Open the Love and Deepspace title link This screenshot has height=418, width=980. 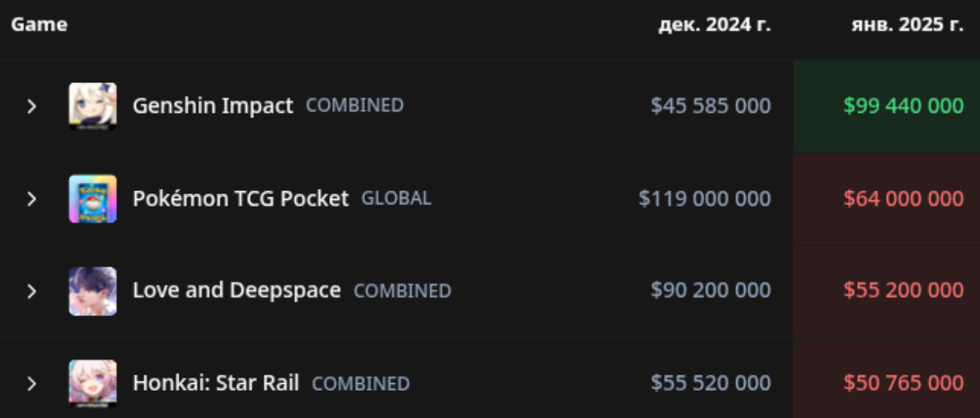tap(237, 291)
